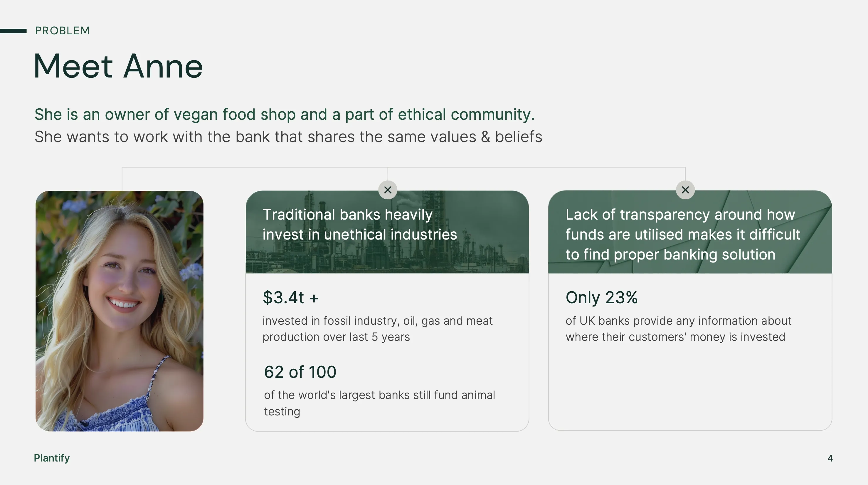Screen dimensions: 868x485
Task: Click the green vegan food shop sentence
Action: point(285,114)
